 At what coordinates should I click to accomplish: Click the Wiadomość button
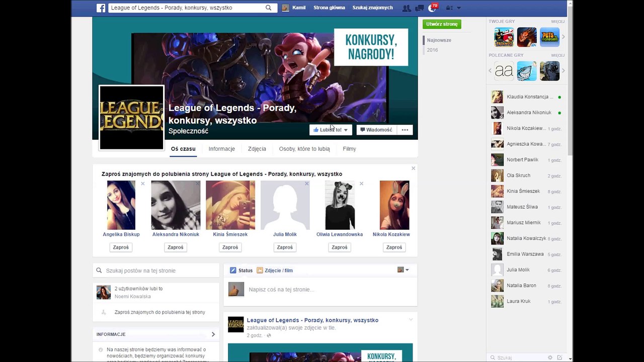(x=376, y=130)
